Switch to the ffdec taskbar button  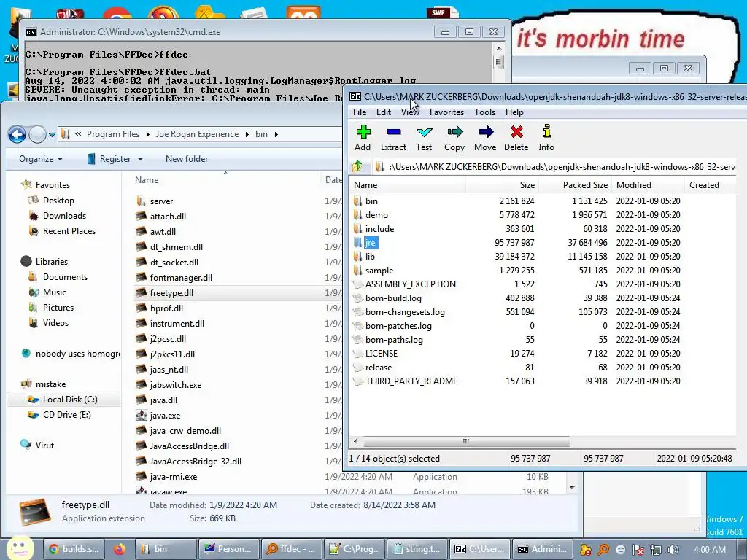291,549
